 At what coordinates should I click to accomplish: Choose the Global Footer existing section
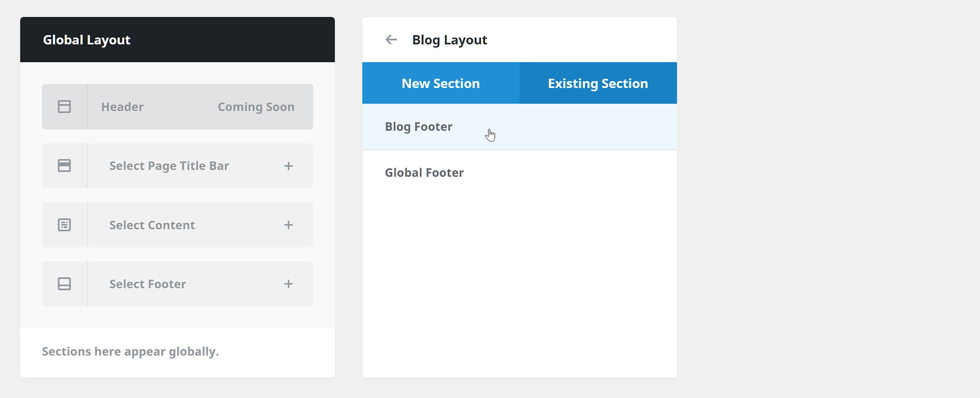click(520, 173)
